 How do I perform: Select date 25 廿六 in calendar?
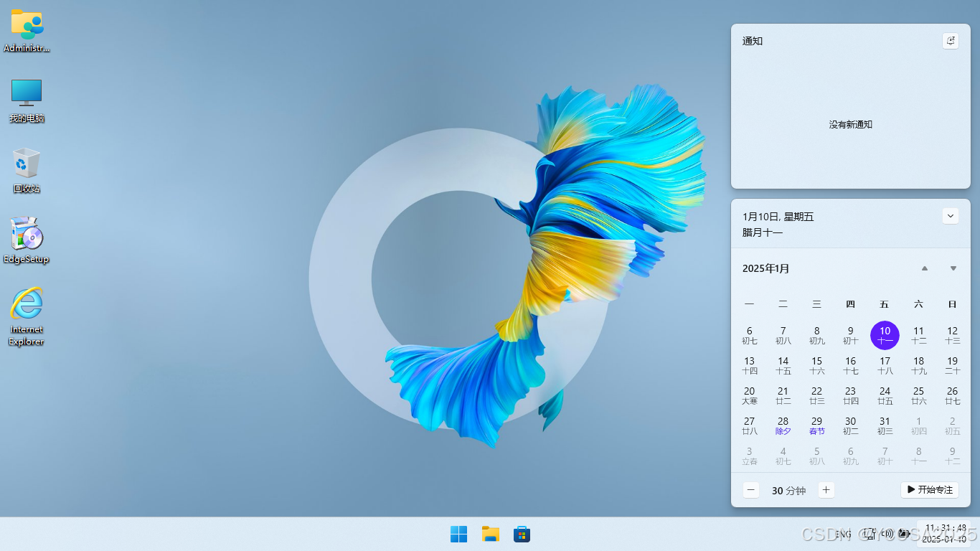(x=918, y=395)
